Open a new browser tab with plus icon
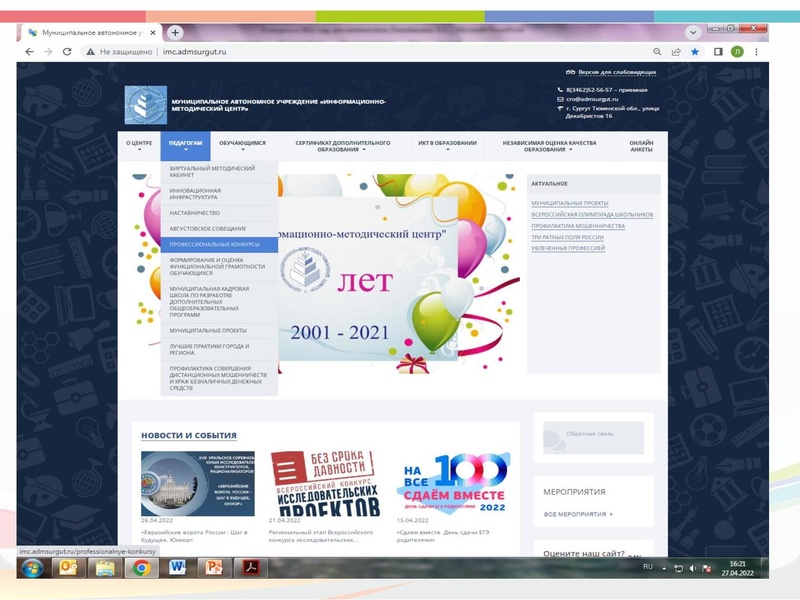 [x=176, y=32]
